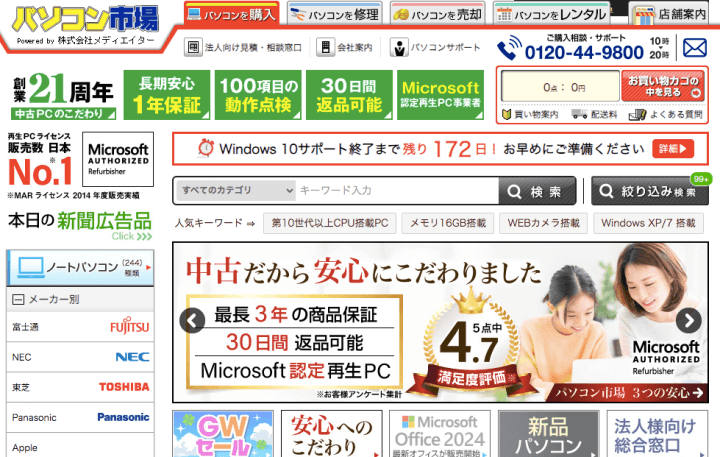The image size is (720, 457).
Task: Click the cart total 0点:0円 field
Action: click(x=561, y=86)
